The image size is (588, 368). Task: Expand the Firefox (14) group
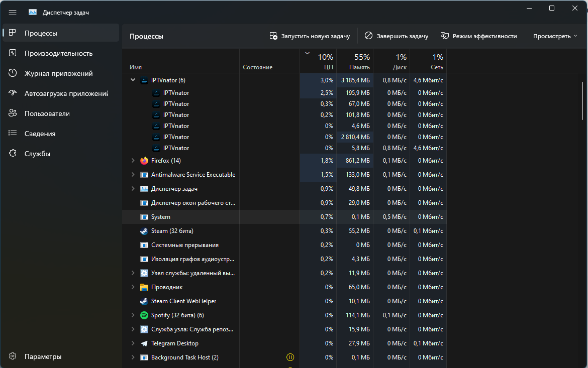pyautogui.click(x=133, y=160)
